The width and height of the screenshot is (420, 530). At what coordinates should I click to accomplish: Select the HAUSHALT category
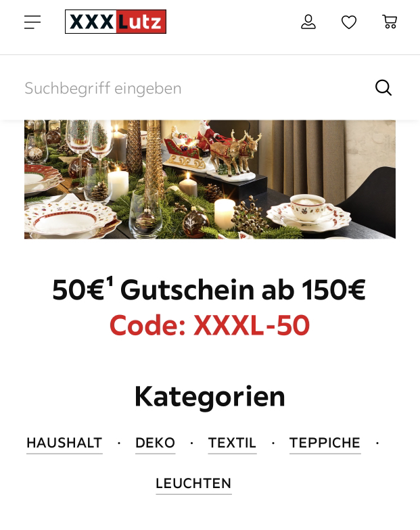pos(64,443)
